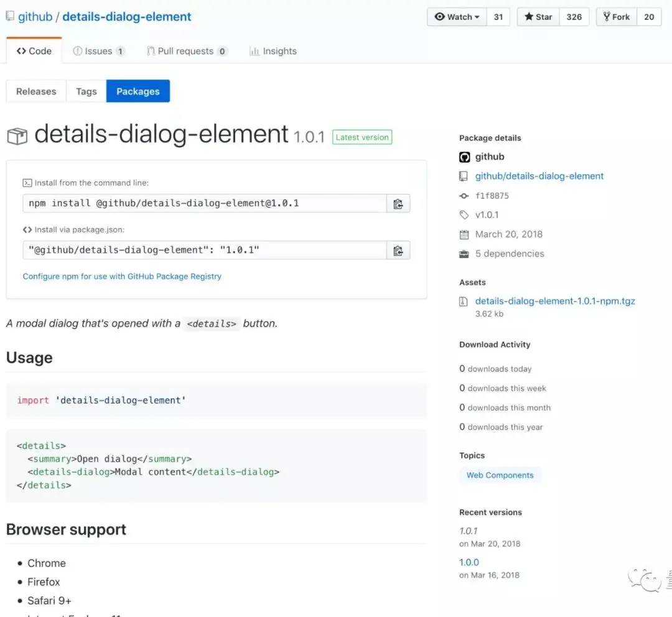672x617 pixels.
Task: Click the archive file icon under Assets
Action: [464, 302]
